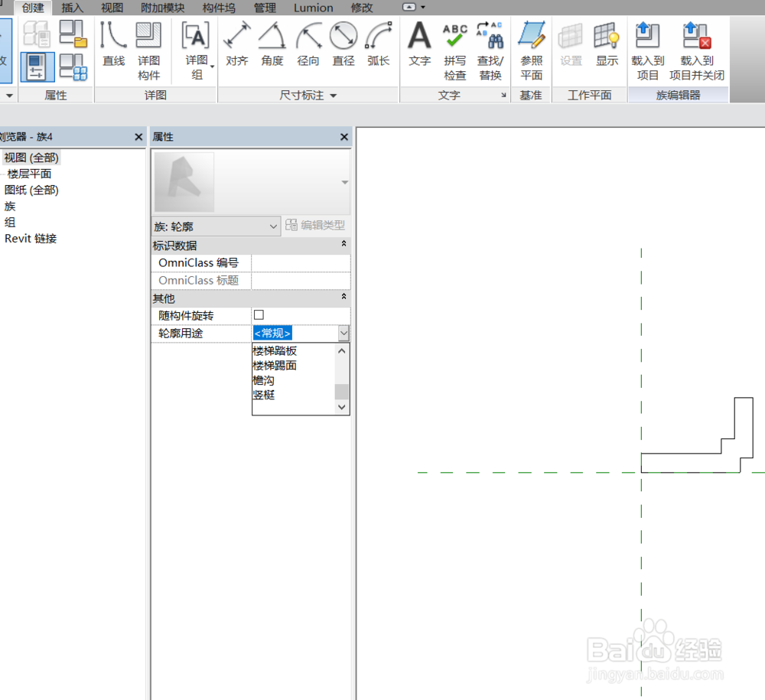Click the 设置 work plane set button
Screen dimensions: 765x700
[571, 44]
